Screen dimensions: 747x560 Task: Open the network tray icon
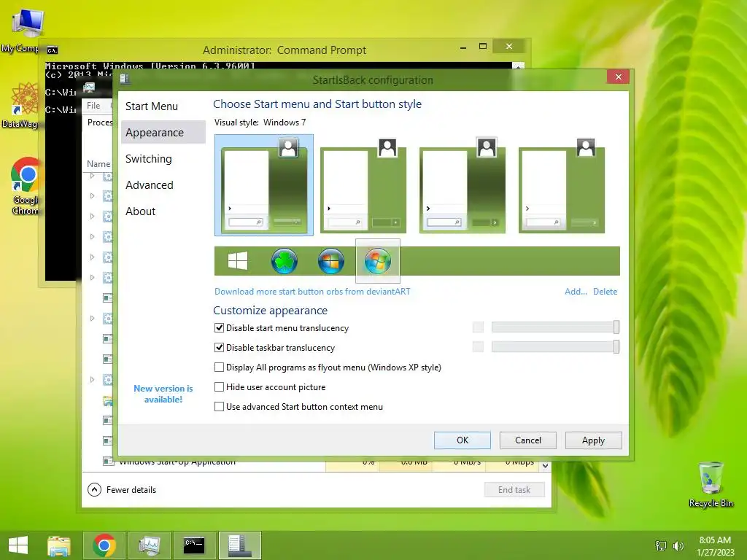pyautogui.click(x=661, y=545)
